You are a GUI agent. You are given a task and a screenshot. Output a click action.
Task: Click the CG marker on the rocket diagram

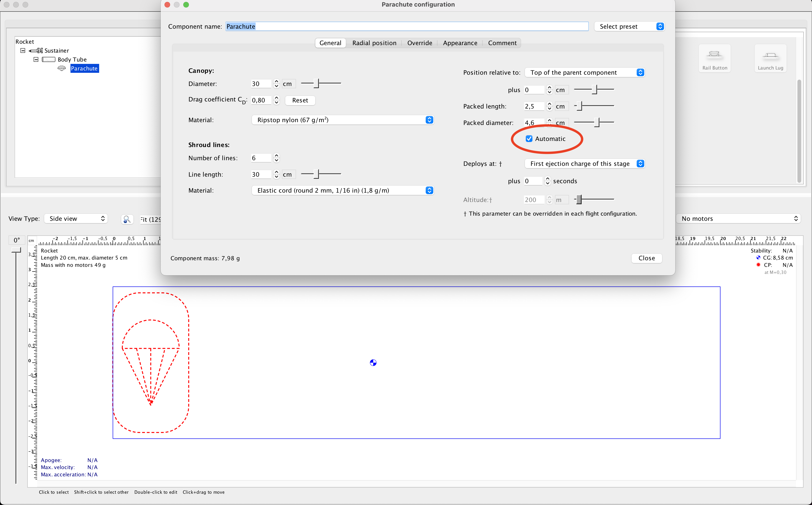pyautogui.click(x=373, y=363)
